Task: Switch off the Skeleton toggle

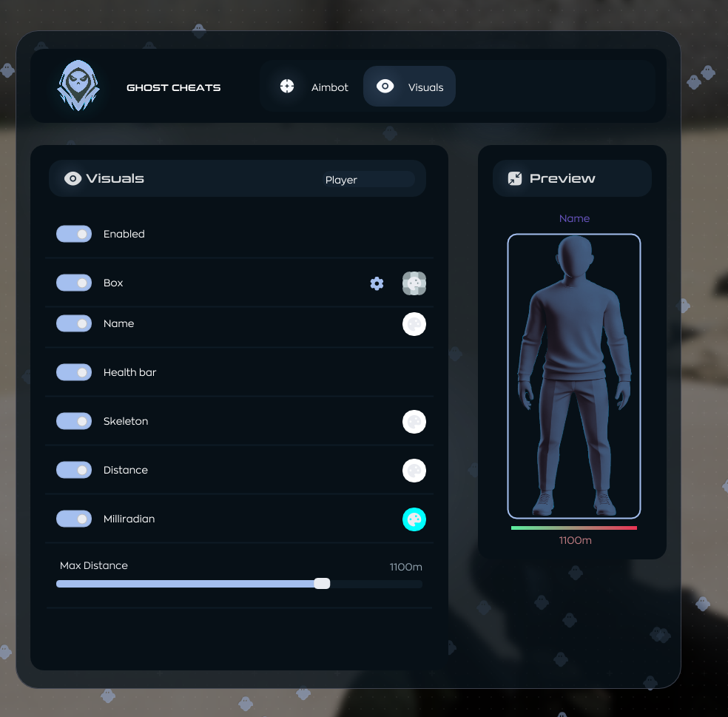Action: (x=74, y=421)
